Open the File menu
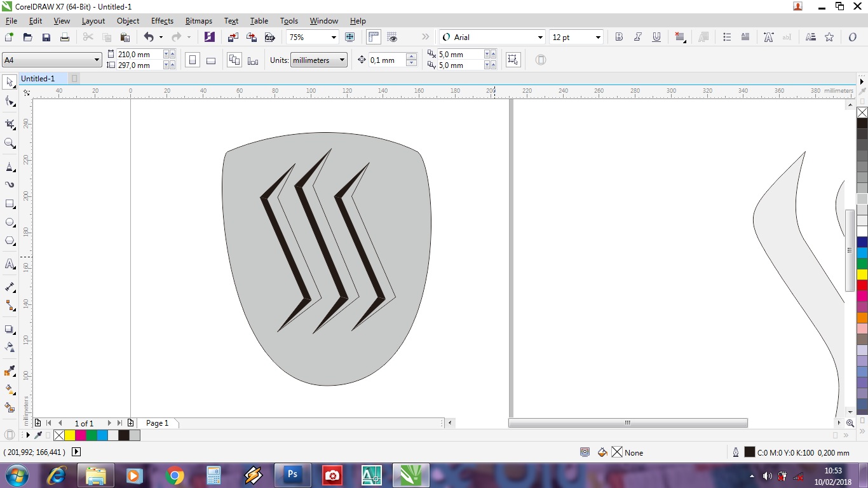868x488 pixels. pos(11,21)
